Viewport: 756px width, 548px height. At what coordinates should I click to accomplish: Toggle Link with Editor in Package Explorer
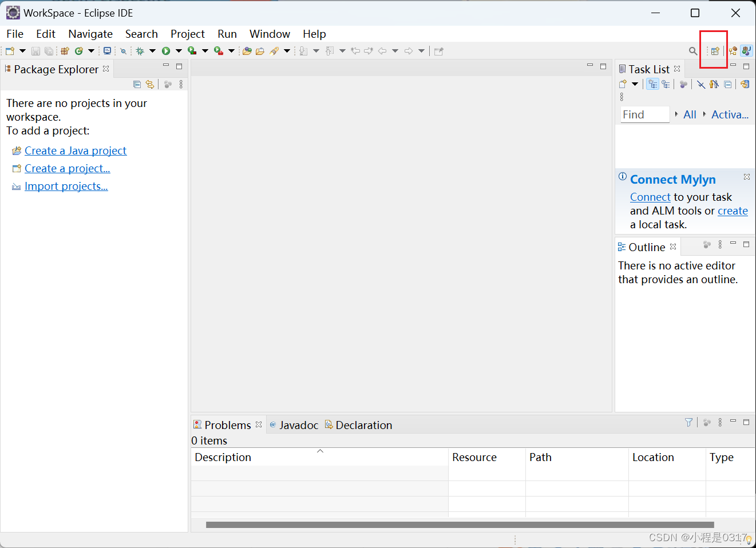coord(150,84)
